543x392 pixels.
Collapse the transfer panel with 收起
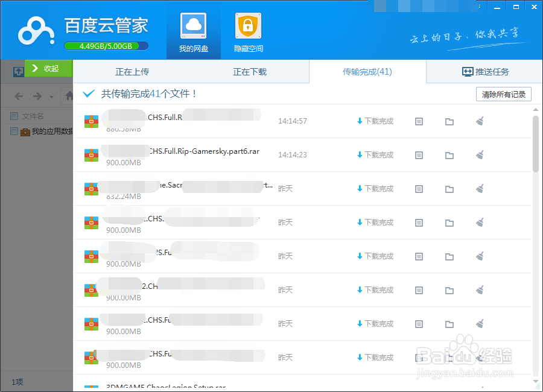(x=48, y=68)
